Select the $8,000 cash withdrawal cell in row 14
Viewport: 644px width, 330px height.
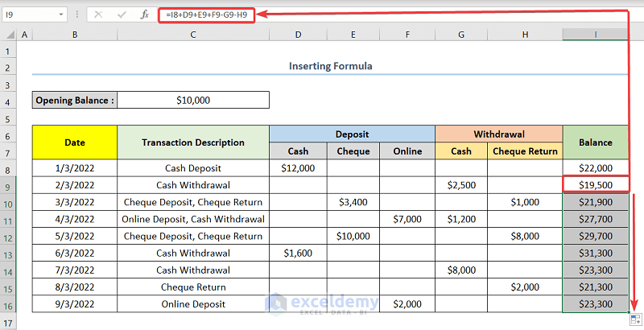(x=461, y=270)
